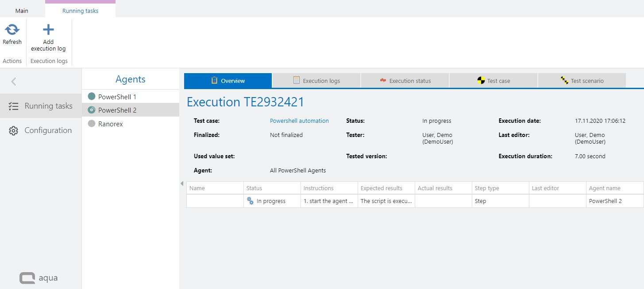Open Configuration via the gear icon

[13, 131]
